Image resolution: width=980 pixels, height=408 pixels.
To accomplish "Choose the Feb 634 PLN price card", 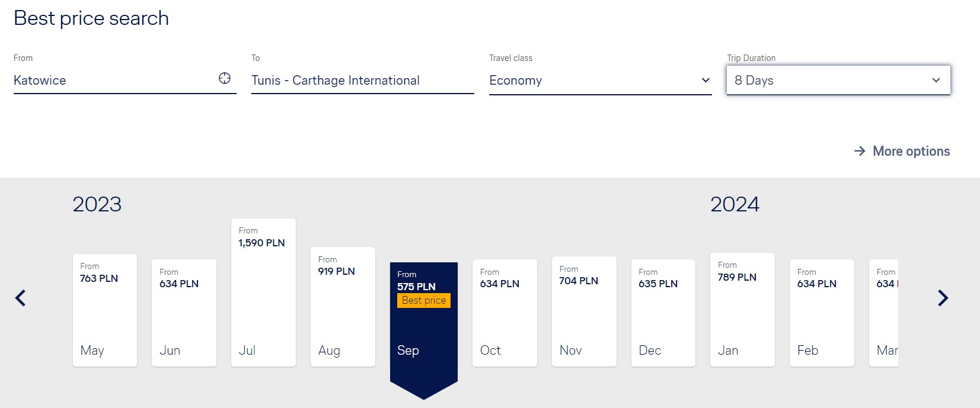I will tap(822, 313).
